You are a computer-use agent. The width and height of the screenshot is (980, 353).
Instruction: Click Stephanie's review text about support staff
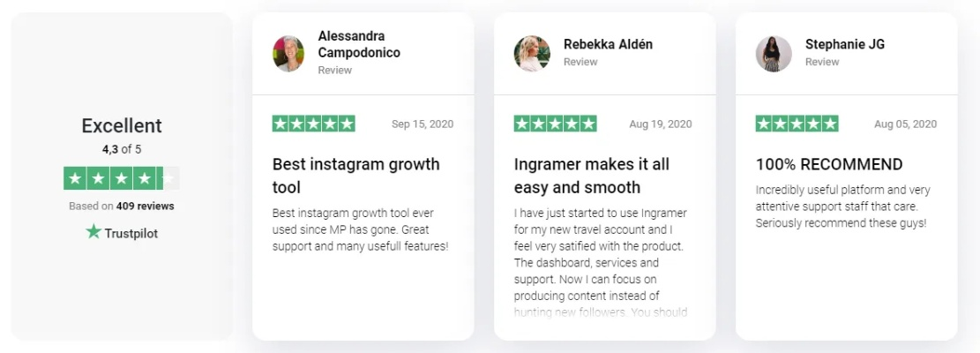[x=842, y=207]
